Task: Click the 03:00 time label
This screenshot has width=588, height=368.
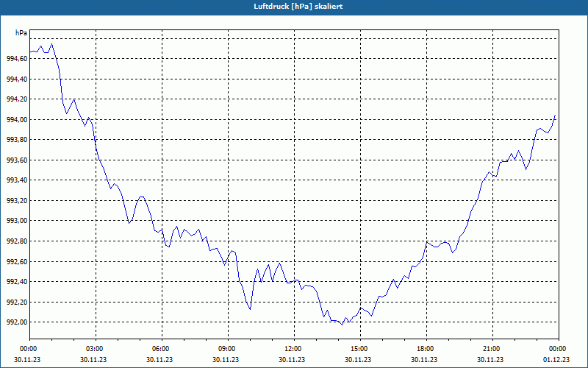Action: point(96,349)
